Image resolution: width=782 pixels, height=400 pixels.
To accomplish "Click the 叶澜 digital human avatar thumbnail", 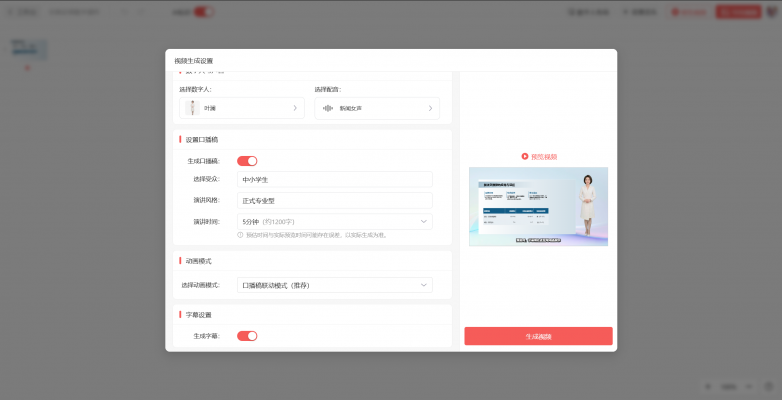I will click(192, 108).
